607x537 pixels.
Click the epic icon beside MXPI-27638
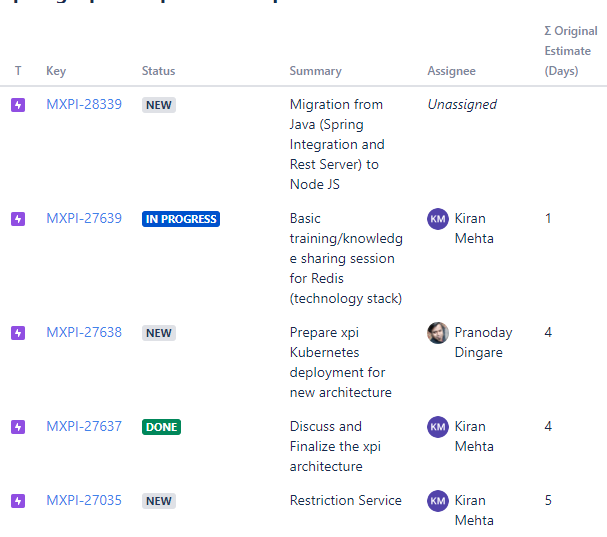(18, 333)
